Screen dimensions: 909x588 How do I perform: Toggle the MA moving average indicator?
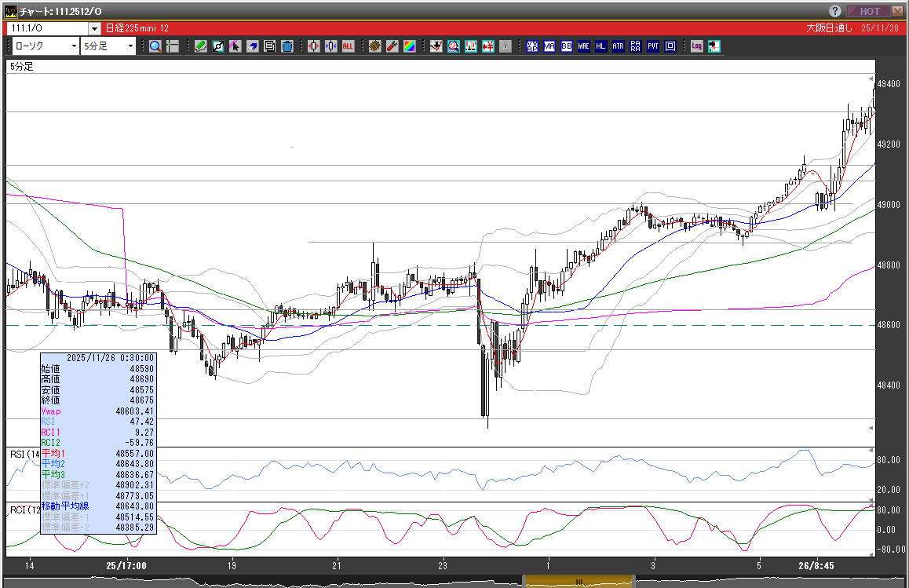point(549,46)
